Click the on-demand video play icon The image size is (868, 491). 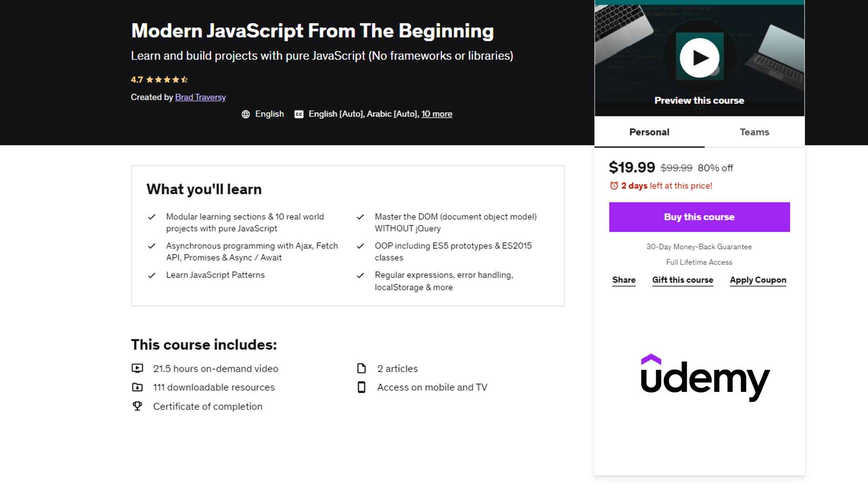coord(138,368)
